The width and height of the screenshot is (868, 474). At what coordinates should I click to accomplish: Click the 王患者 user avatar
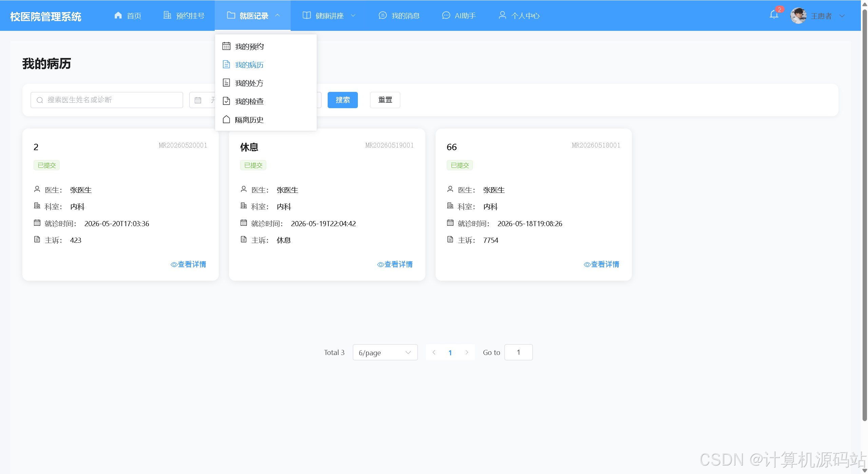pyautogui.click(x=798, y=16)
